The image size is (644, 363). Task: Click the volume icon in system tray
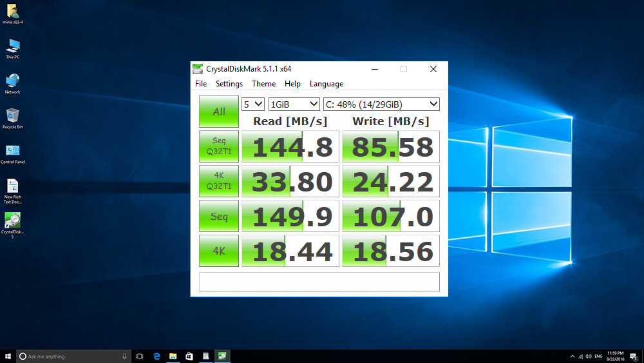coord(589,356)
